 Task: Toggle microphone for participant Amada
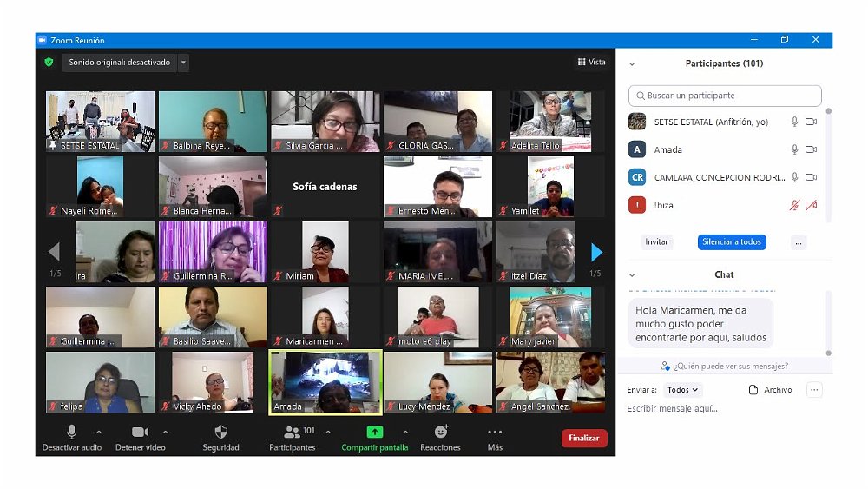(793, 149)
